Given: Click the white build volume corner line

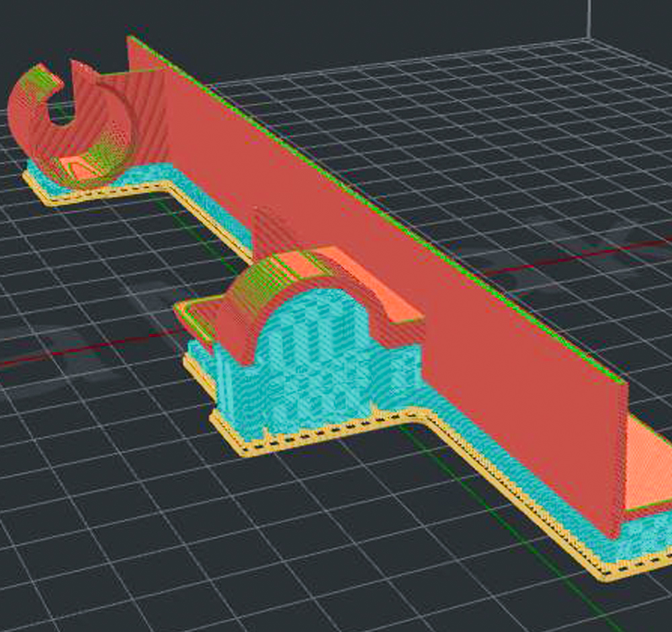Looking at the screenshot, I should click(x=589, y=19).
